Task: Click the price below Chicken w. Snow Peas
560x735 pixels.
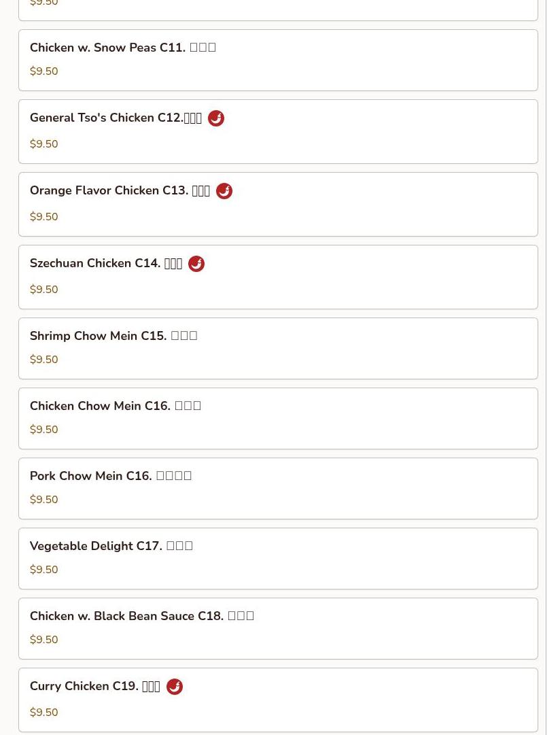Action: coord(44,71)
